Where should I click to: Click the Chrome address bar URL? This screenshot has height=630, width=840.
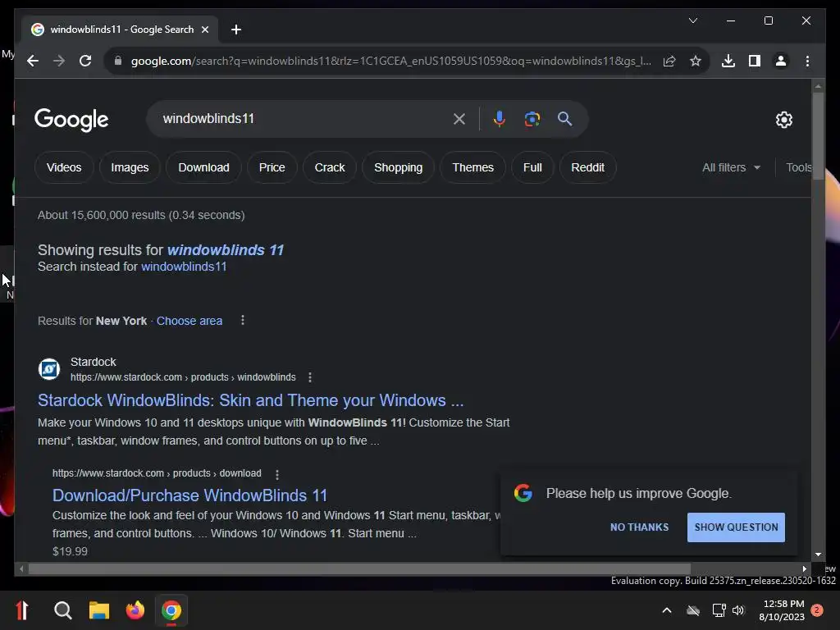tap(390, 61)
